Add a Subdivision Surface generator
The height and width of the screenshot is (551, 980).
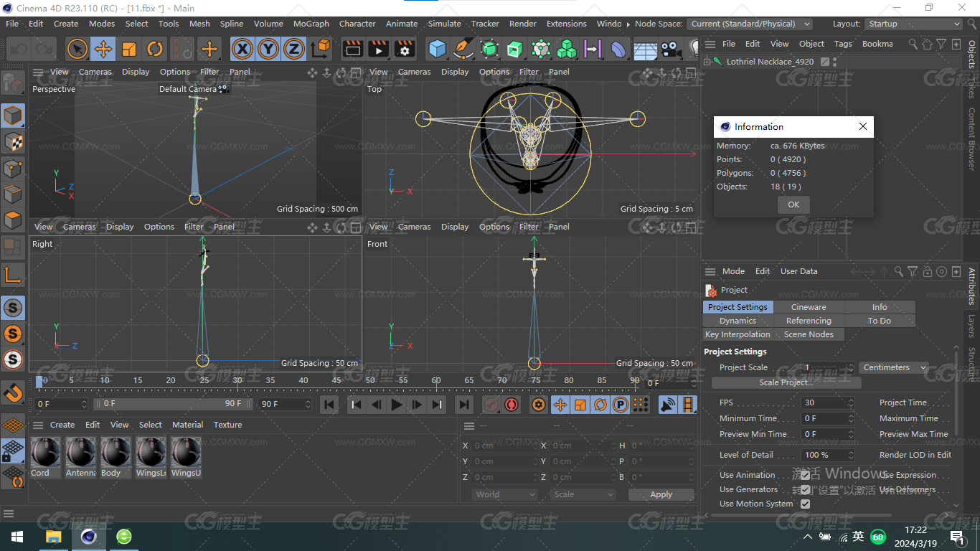489,49
